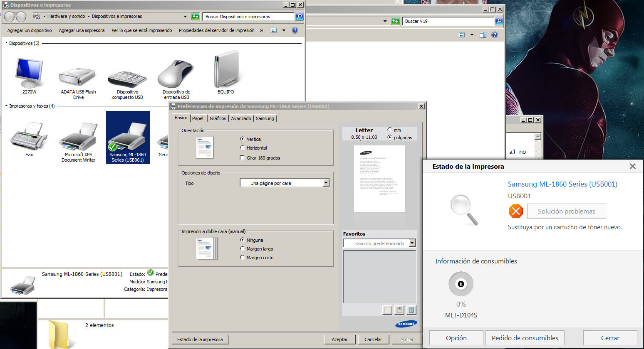Toggle the preview pane icon in V19 window
The image size is (644, 349).
point(483,35)
